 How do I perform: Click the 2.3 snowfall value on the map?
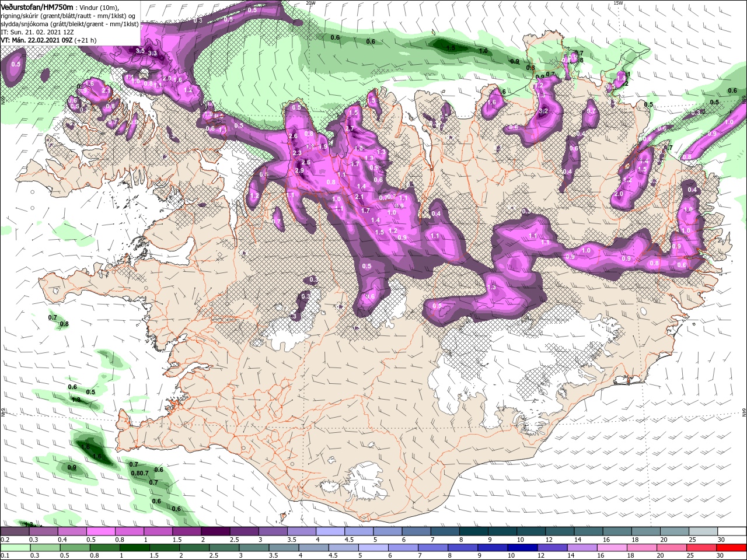297,153
